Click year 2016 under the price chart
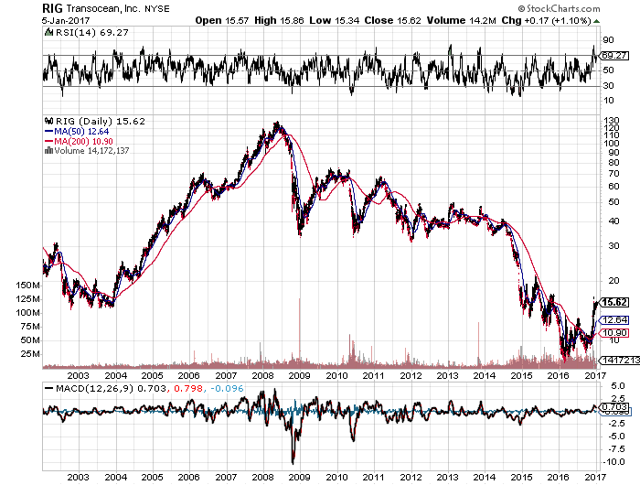Screen dimensions: 640x485 558,376
